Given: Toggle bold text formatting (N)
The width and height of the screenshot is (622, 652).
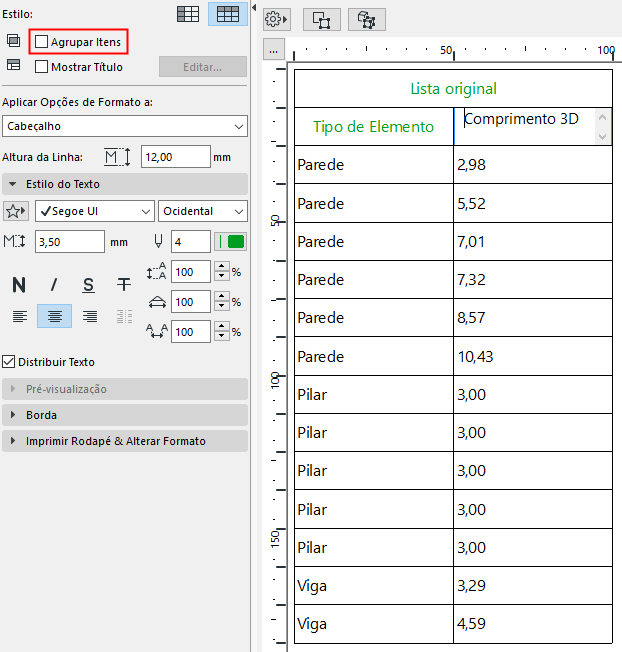Looking at the screenshot, I should (x=18, y=285).
